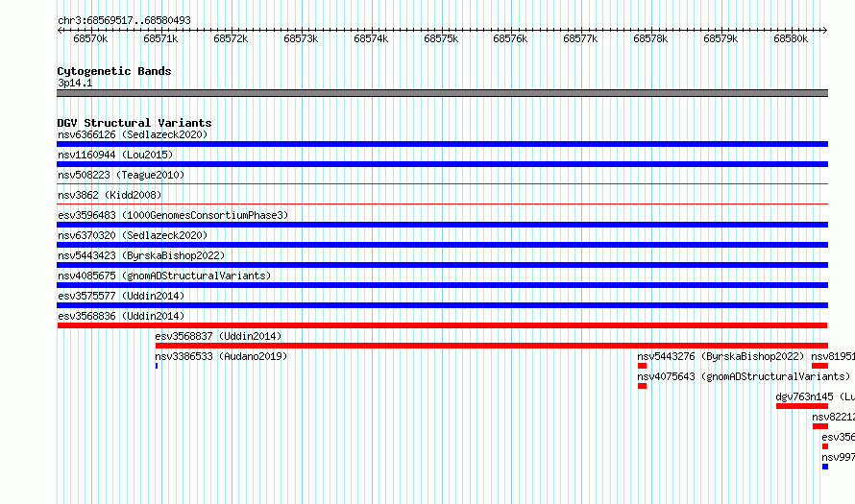Click the gray 3p14.1 cytogenetic band bar
Screen dimensions: 855x504
[442, 93]
